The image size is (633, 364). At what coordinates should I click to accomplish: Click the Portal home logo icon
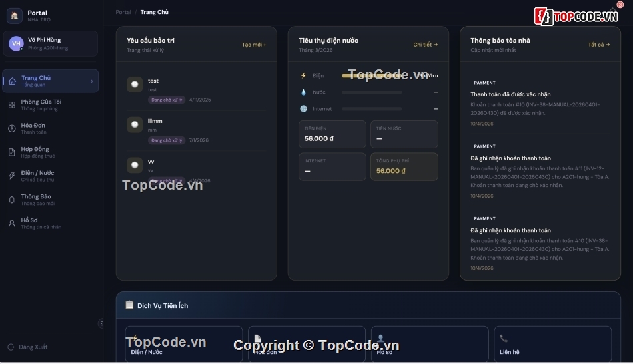click(x=15, y=16)
